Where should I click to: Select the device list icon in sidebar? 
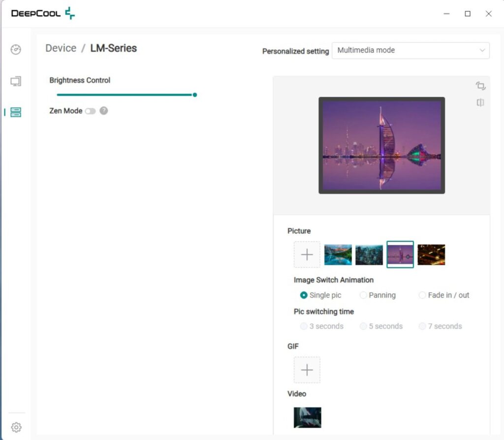[x=16, y=112]
